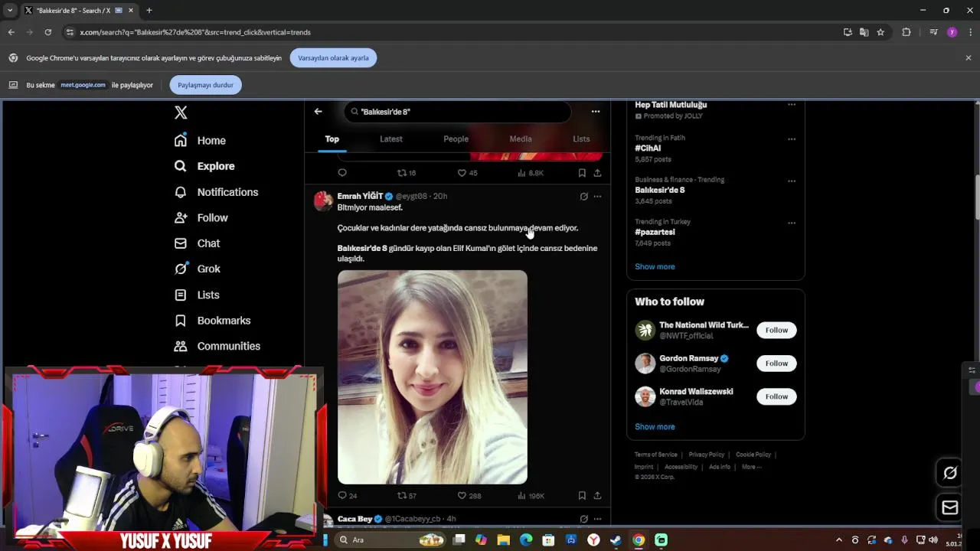
Task: Follow The National Wild Turkey account
Action: tap(776, 330)
